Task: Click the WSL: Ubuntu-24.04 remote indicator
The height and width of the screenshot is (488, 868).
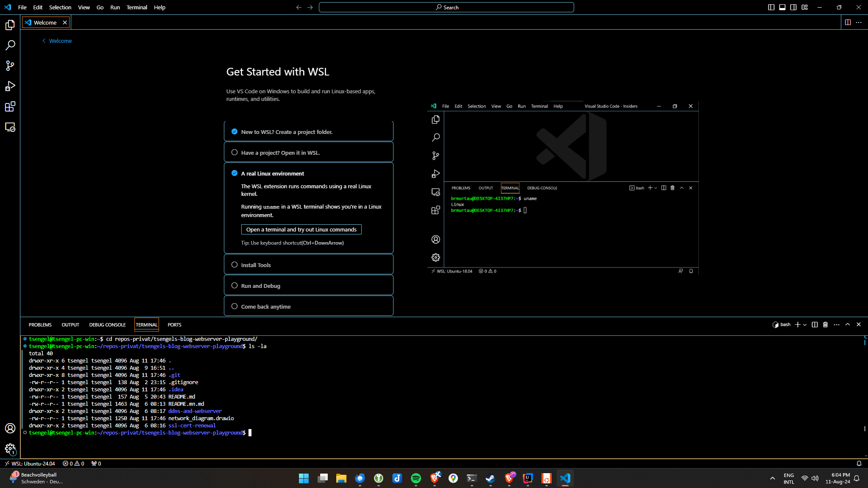Action: pos(30,463)
